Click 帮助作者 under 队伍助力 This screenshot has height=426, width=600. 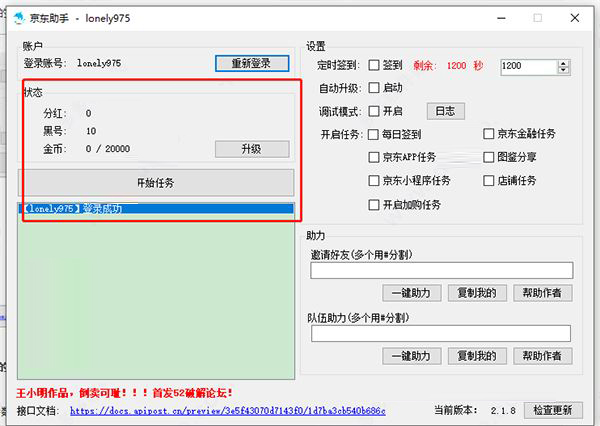[543, 356]
